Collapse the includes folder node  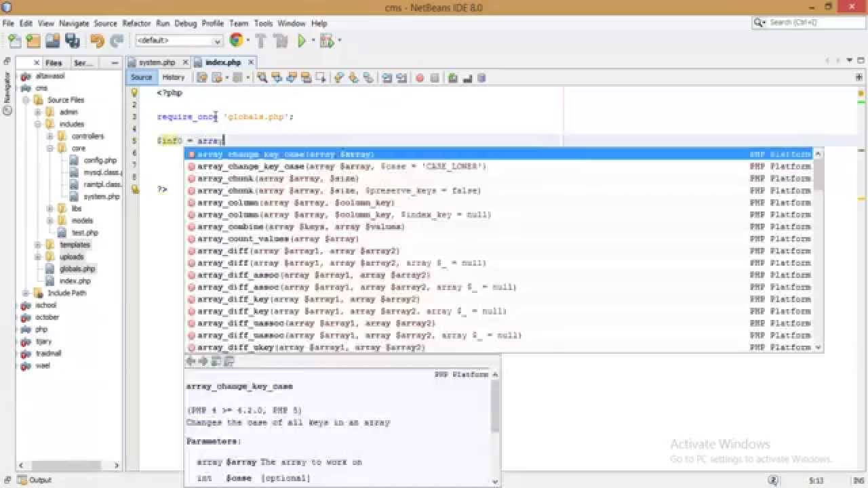(x=39, y=124)
